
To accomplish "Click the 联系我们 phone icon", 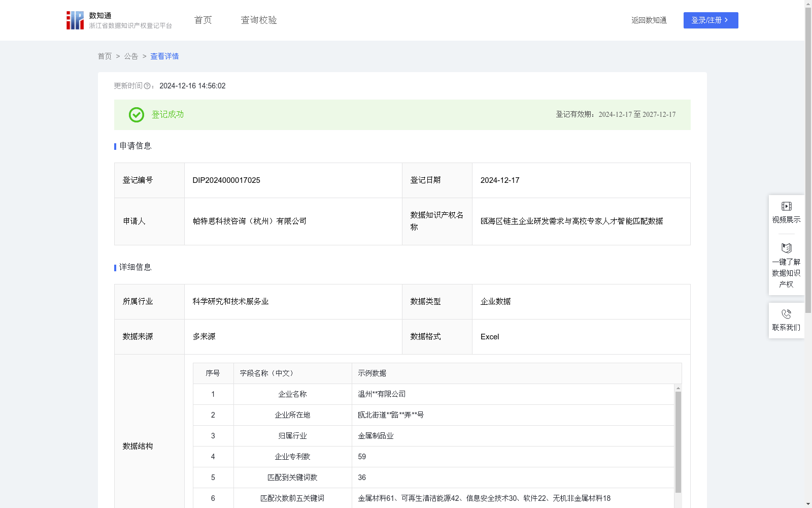I will point(786,314).
